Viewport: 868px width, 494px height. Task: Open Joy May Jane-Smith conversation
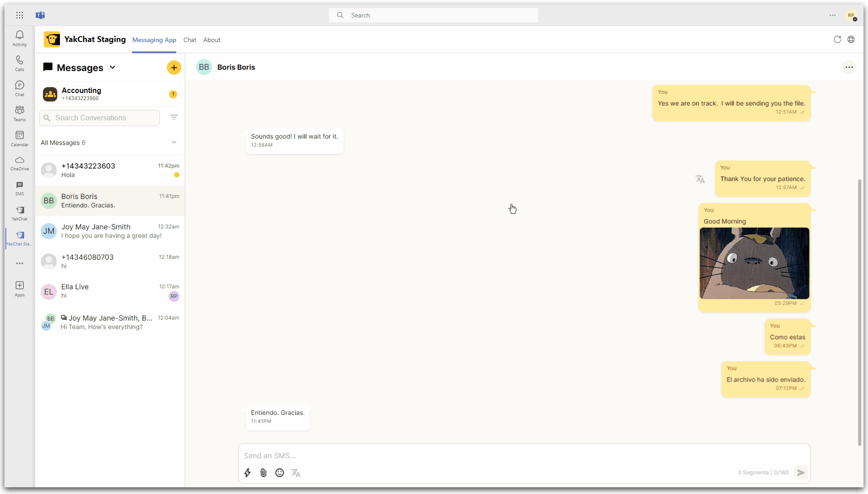110,231
